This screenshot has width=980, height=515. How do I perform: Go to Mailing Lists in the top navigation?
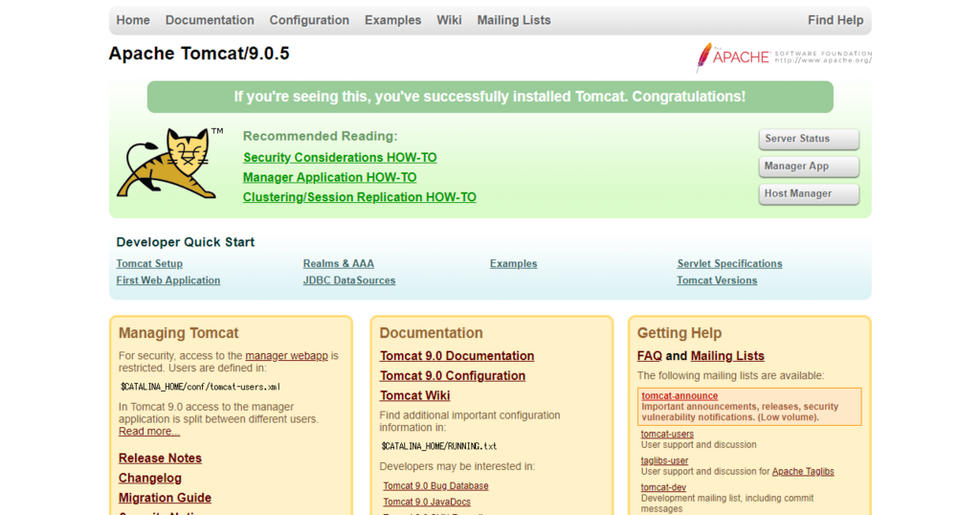pyautogui.click(x=514, y=20)
